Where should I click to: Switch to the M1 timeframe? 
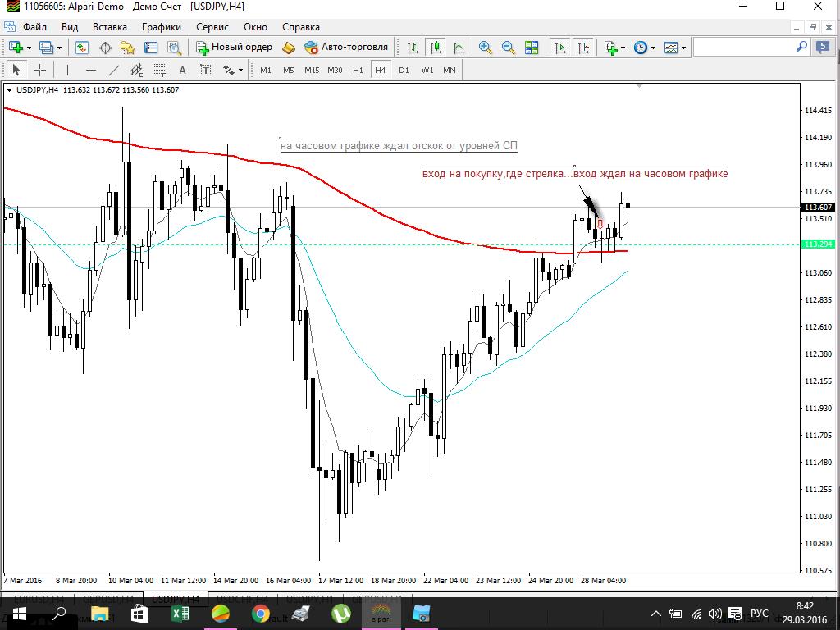tap(266, 71)
